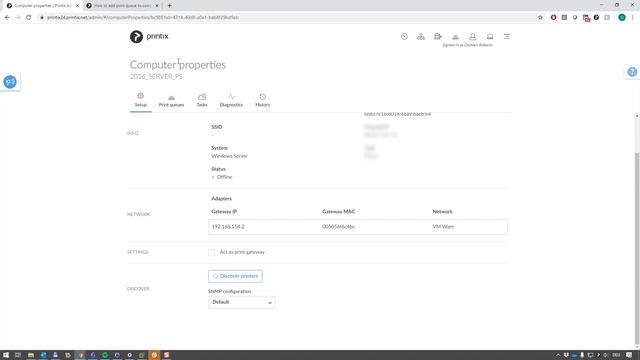Screen dimensions: 640x360
Task: Click the browser address bar
Action: [x=286, y=18]
